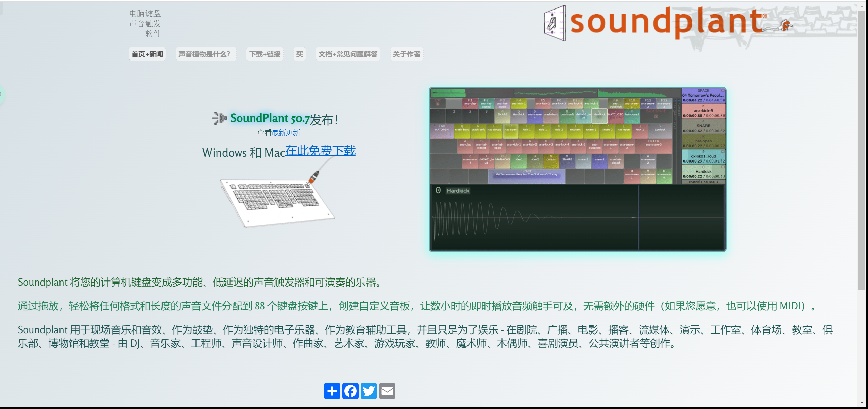Click the Facebook share icon
Viewport: 868px width, 409px height.
351,391
